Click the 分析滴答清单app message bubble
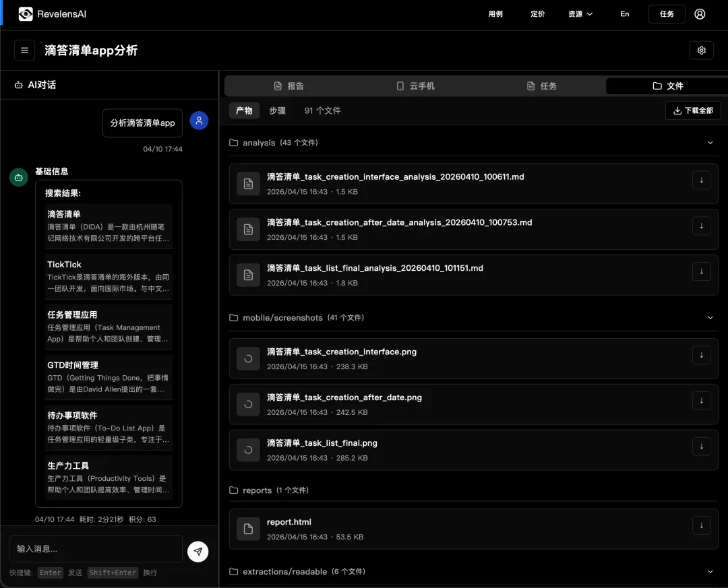 pyautogui.click(x=142, y=123)
